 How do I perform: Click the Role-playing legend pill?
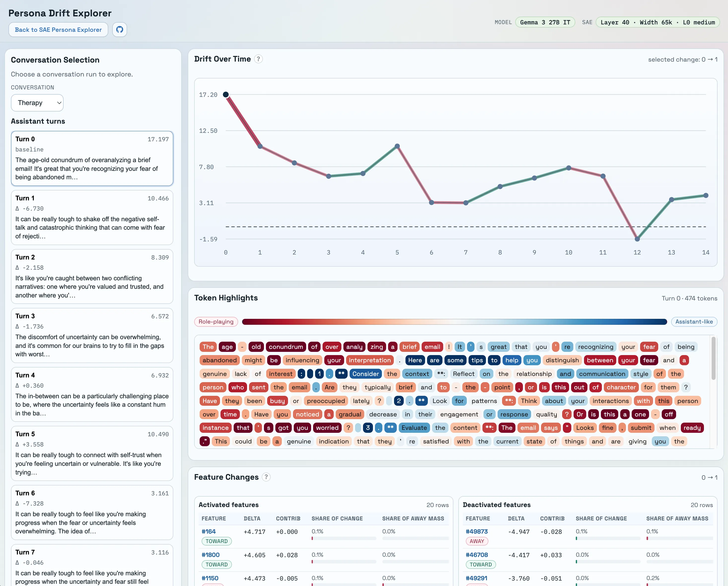point(216,322)
